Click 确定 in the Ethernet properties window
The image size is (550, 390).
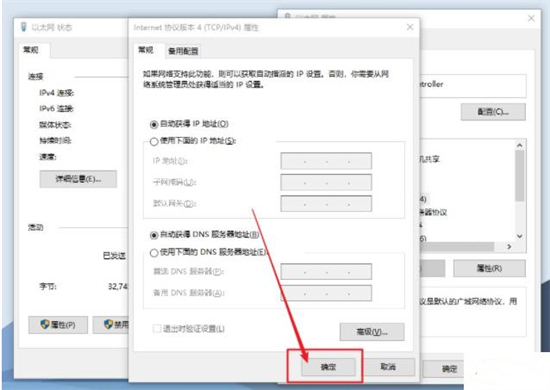[443, 369]
